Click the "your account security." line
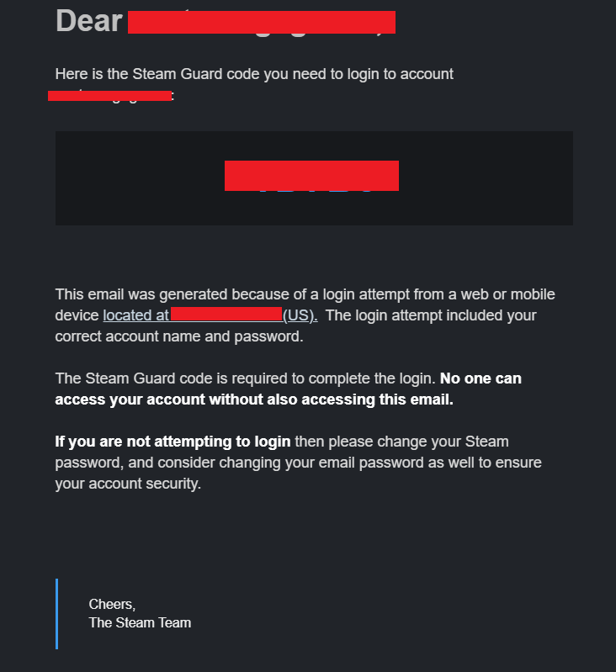Viewport: 616px width, 672px height. click(128, 484)
